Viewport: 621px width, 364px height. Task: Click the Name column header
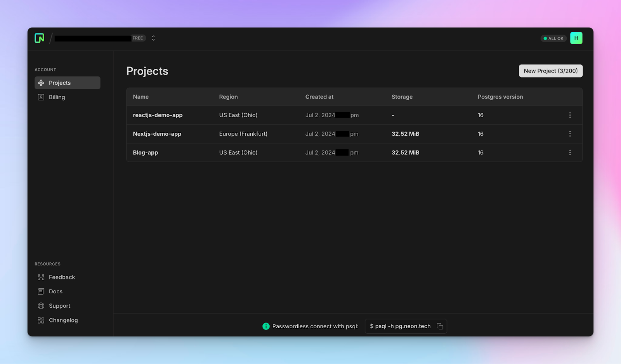click(141, 97)
